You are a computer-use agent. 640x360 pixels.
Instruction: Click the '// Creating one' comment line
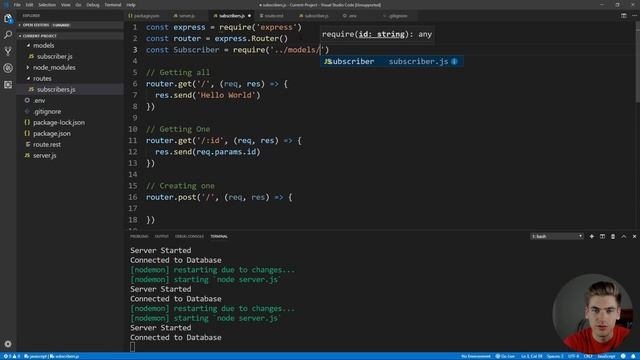point(180,186)
